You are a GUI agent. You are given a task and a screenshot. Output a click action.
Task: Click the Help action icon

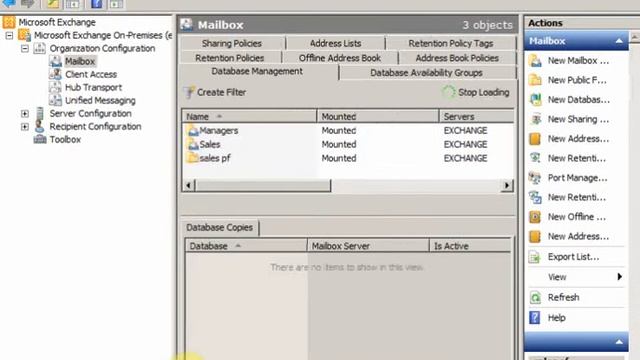(535, 318)
